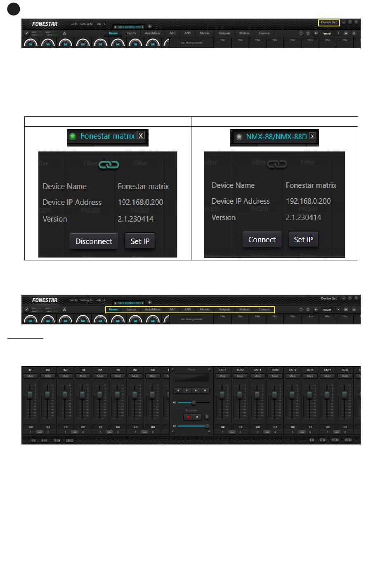Mute output channel OUT2
392x565 pixels.
240,376
